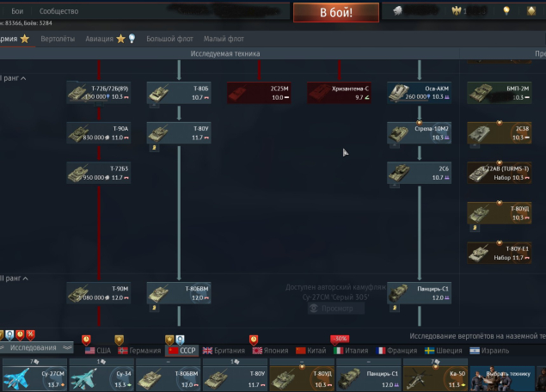Click the gold star badge above СССР
Viewport: 546px width, 392px height.
click(169, 340)
